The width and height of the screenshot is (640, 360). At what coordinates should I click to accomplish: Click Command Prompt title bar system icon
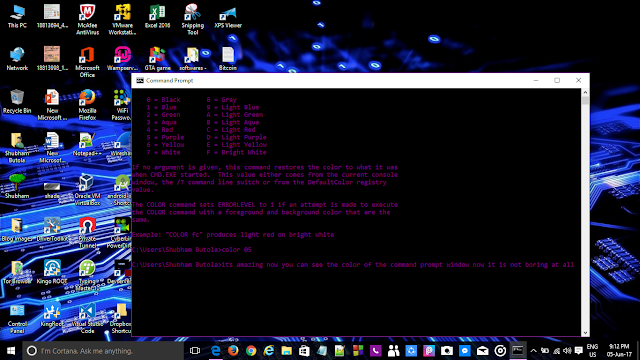(x=140, y=80)
